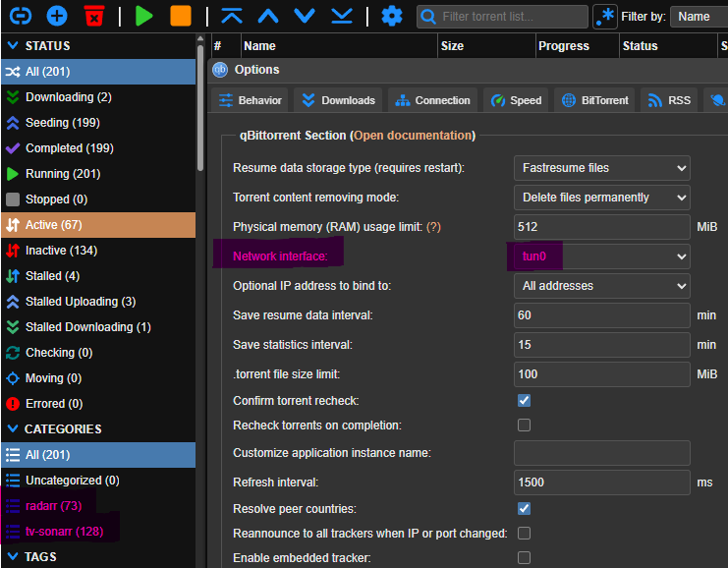Select All (201) status filter
Screen dimensions: 728x568
tap(98, 72)
